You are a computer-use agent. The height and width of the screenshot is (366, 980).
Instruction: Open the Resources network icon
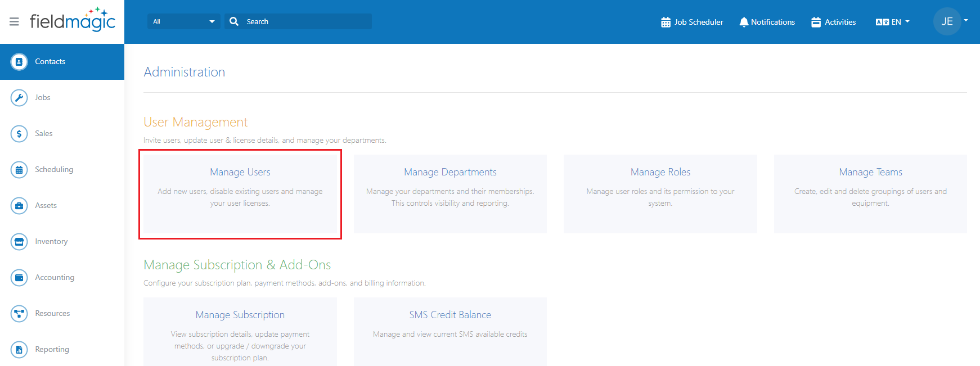pos(19,314)
